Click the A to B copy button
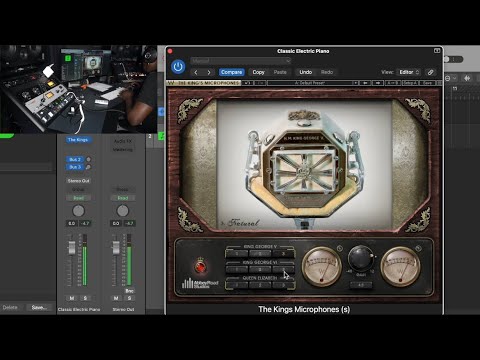The height and width of the screenshot is (360, 480). click(393, 83)
